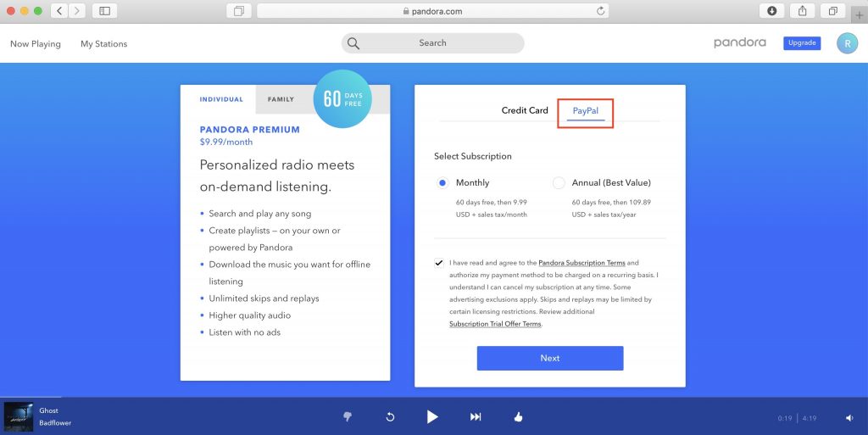Select the Annual (Best Value) option
868x435 pixels.
(x=559, y=182)
